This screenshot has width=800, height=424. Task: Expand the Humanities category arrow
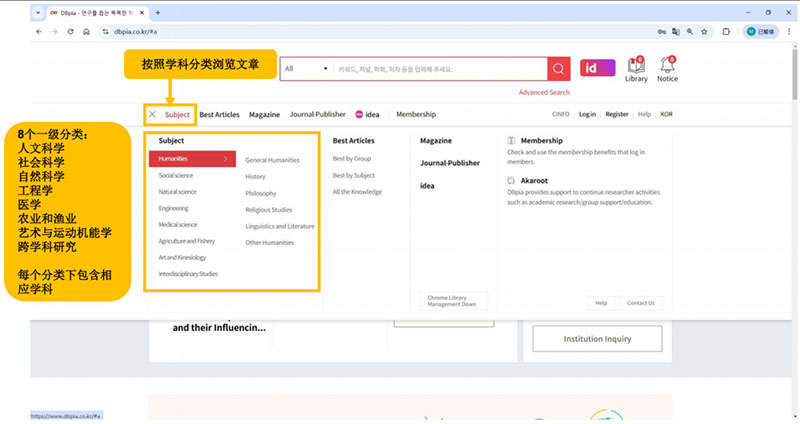[x=226, y=159]
